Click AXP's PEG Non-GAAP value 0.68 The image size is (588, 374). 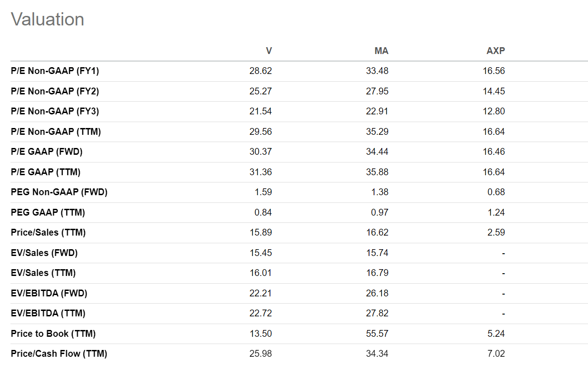coord(496,192)
